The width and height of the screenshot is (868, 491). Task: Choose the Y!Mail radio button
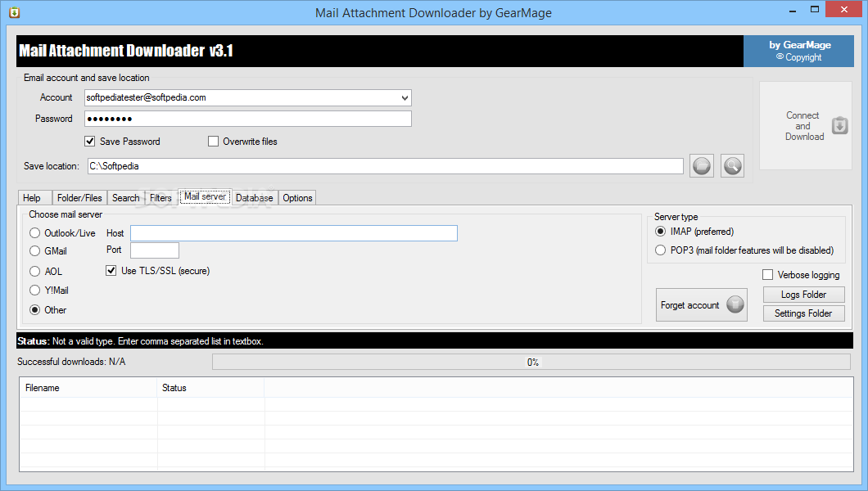(x=35, y=291)
